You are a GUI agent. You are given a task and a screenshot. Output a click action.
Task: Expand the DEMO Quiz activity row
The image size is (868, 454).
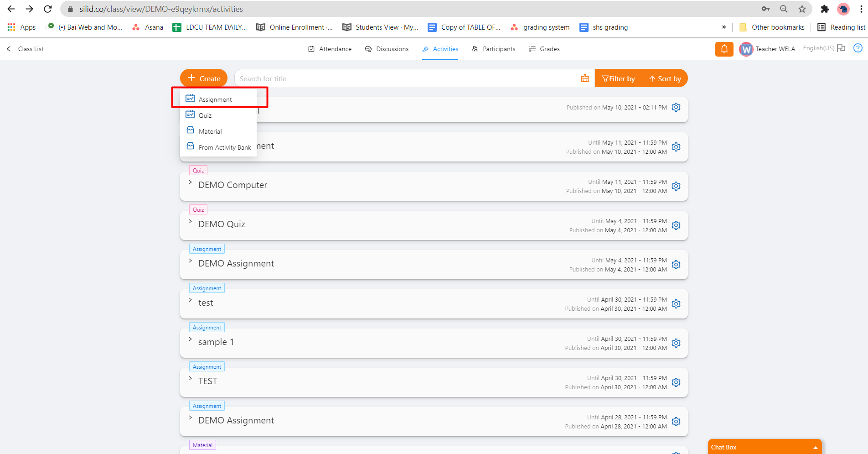(190, 222)
